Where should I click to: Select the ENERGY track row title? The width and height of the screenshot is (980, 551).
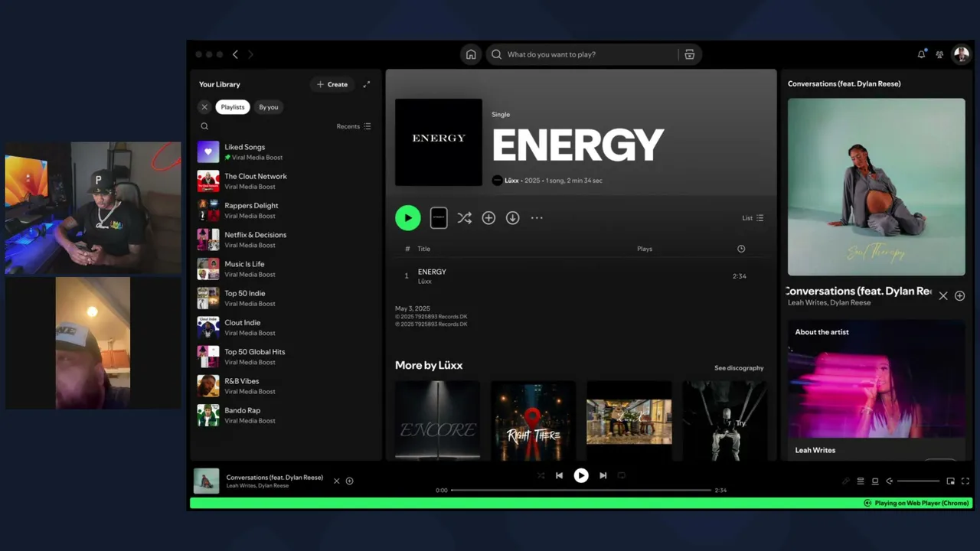coord(432,272)
